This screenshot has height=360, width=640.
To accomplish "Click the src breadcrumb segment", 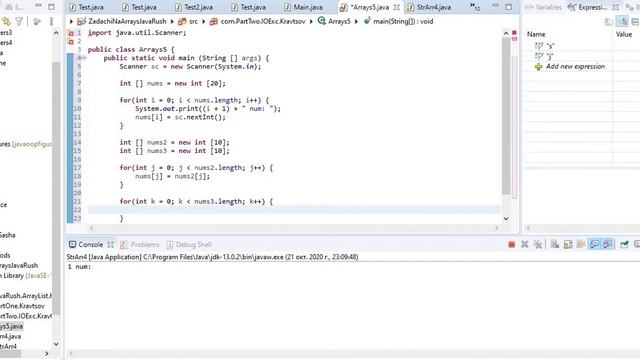I will [189, 21].
